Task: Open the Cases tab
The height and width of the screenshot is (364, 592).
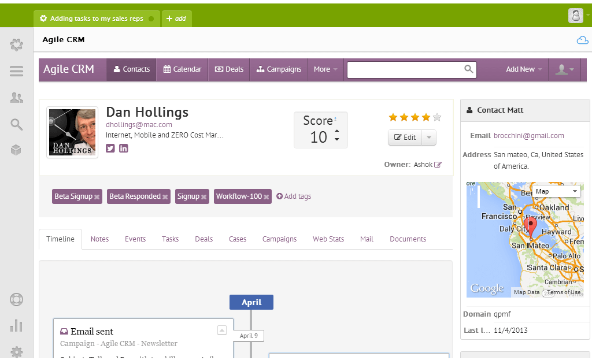Action: (238, 239)
